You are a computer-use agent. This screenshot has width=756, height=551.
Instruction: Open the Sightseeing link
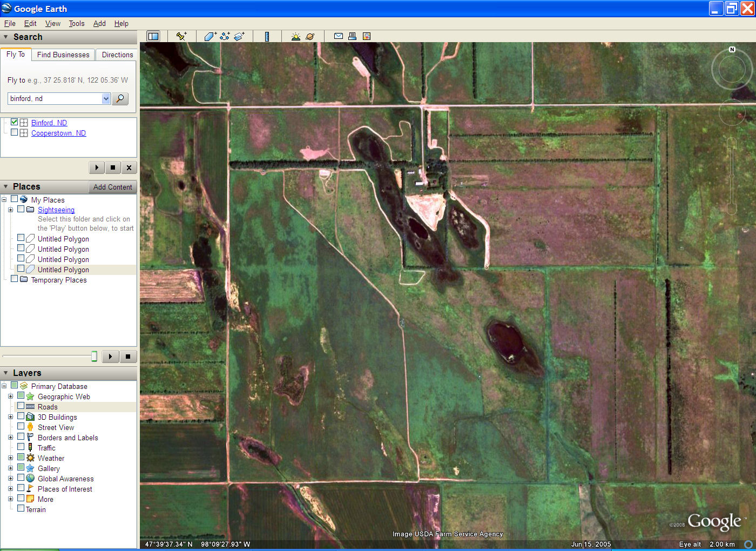click(56, 210)
